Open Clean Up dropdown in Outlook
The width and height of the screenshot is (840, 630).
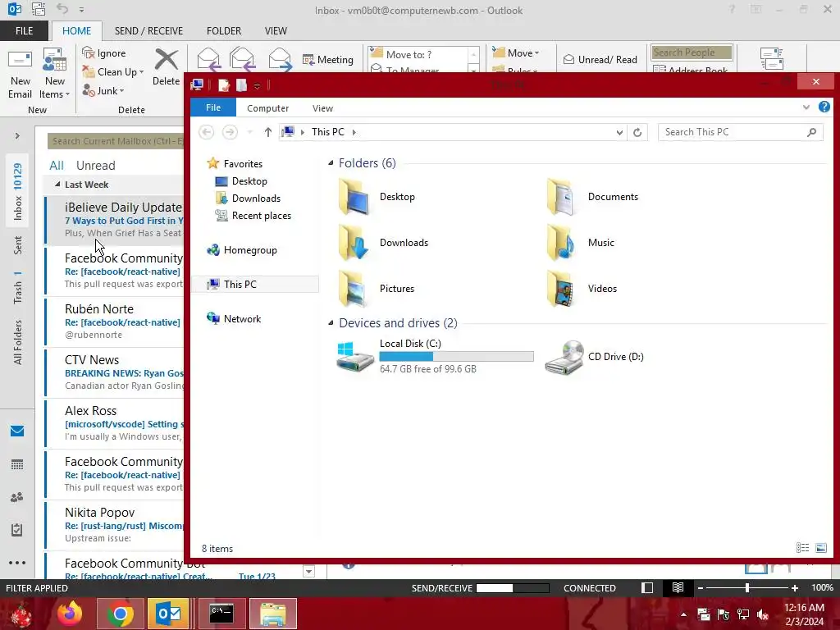(x=113, y=72)
